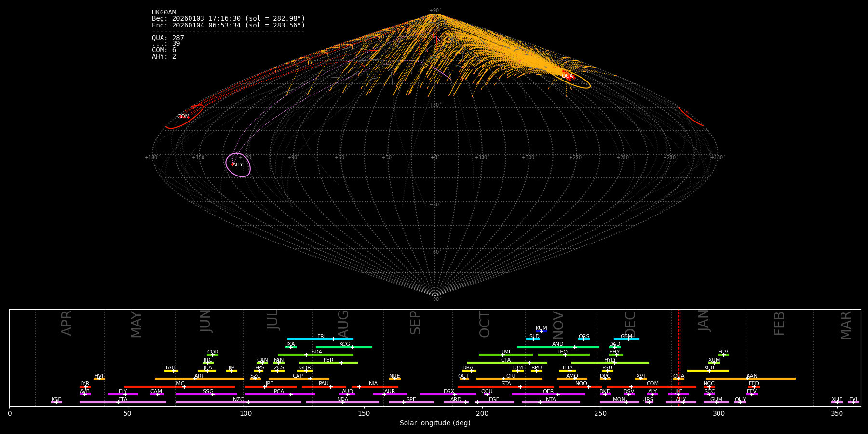
Task: Select the COM radiant label inside the red ellipse
Action: point(183,117)
